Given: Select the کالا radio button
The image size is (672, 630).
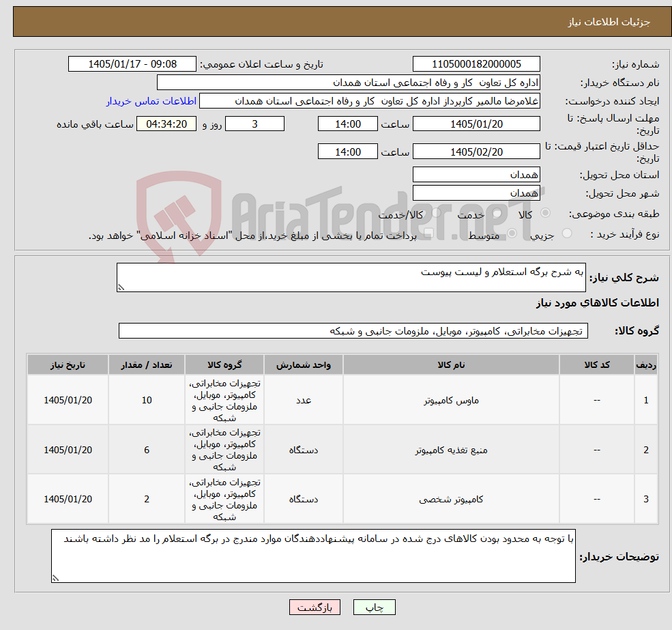Looking at the screenshot, I should tap(546, 213).
